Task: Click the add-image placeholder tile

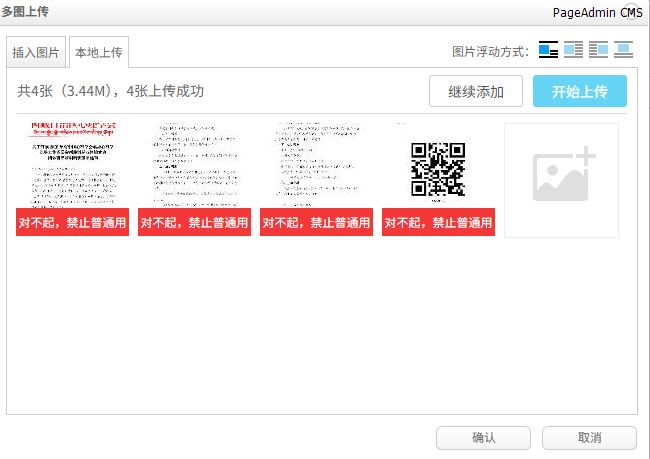Action: tap(561, 180)
